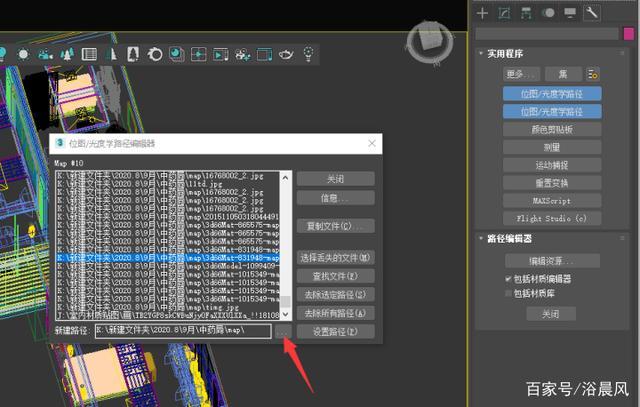The height and width of the screenshot is (407, 640).
Task: Select the lltd.jpg path row
Action: coord(168,184)
